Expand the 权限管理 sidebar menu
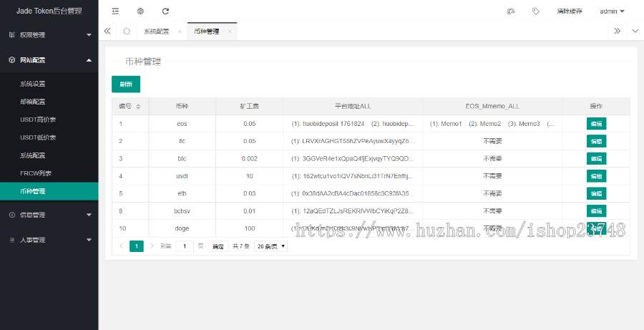The width and height of the screenshot is (644, 330). click(x=49, y=35)
